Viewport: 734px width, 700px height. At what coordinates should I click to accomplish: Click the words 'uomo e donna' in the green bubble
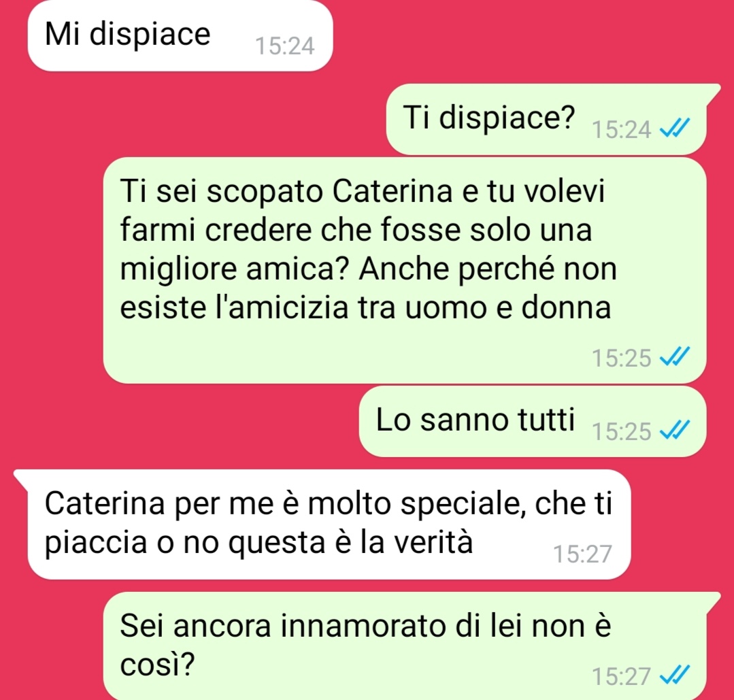click(508, 307)
